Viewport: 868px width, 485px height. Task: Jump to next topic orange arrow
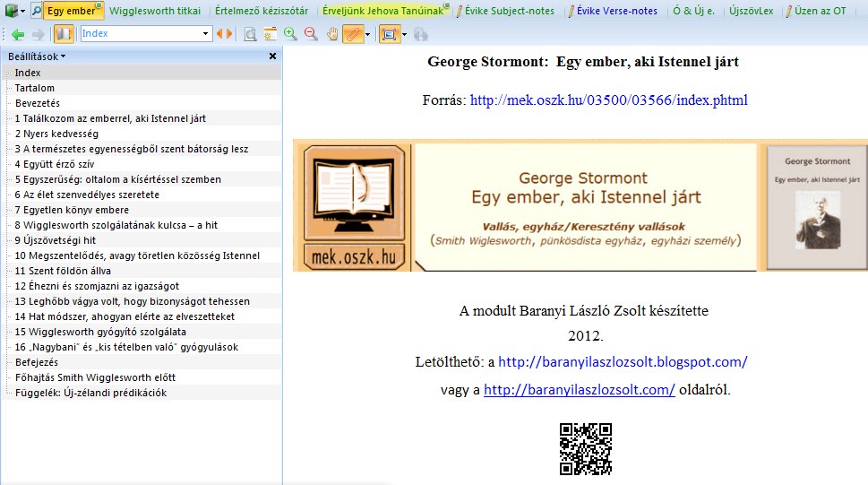point(228,34)
